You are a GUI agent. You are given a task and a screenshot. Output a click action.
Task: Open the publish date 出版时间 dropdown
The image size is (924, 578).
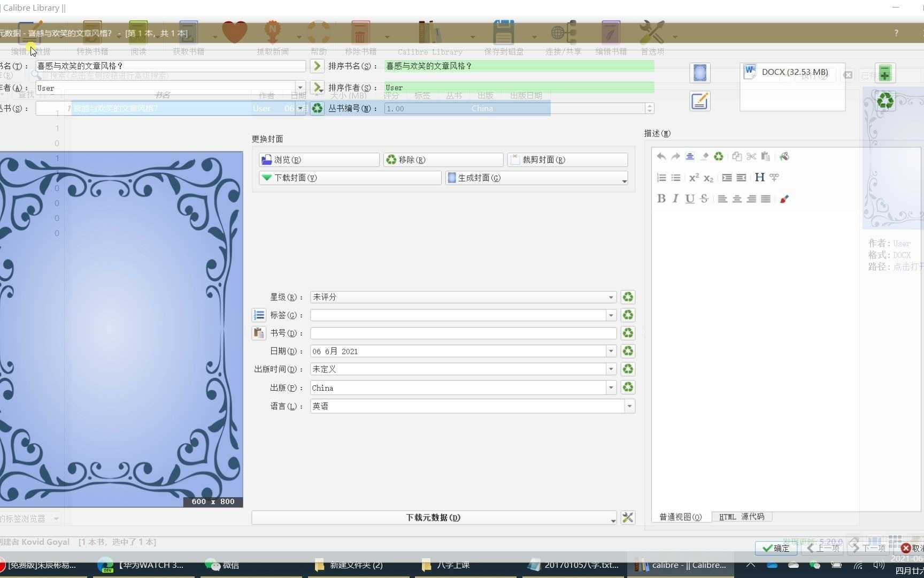click(x=611, y=369)
